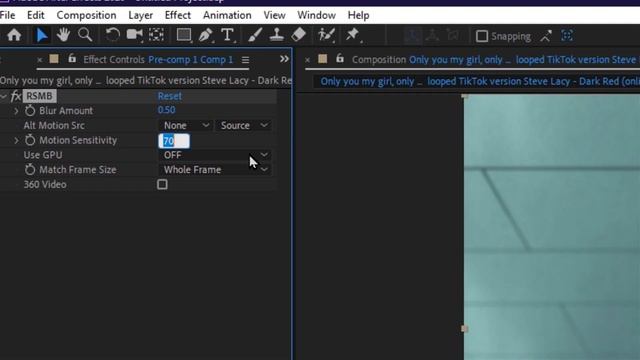Toggle the Motion Sensitivity stopwatch

pos(30,140)
